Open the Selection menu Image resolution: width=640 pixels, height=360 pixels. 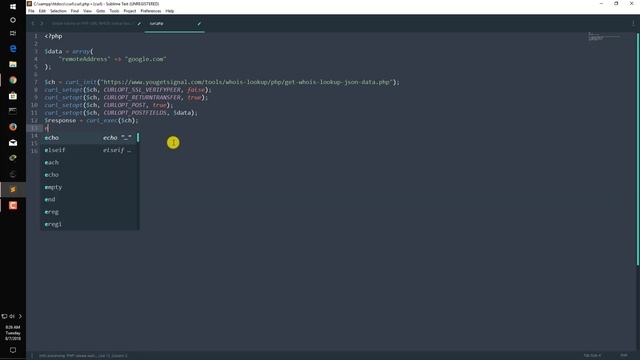[58, 11]
